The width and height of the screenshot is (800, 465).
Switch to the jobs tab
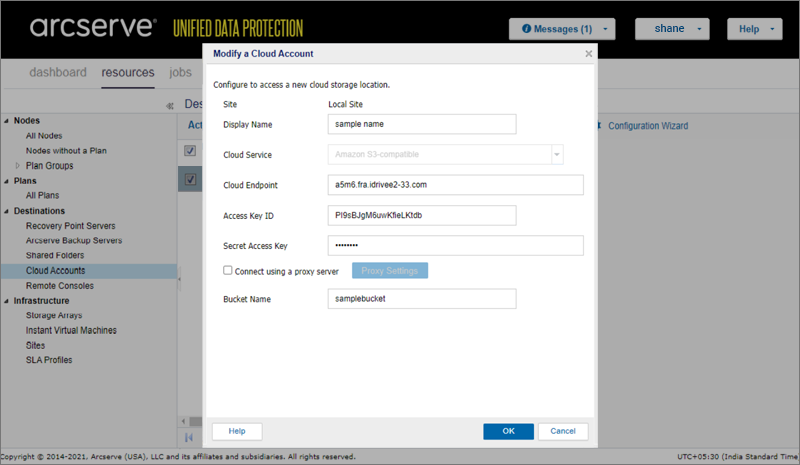181,72
